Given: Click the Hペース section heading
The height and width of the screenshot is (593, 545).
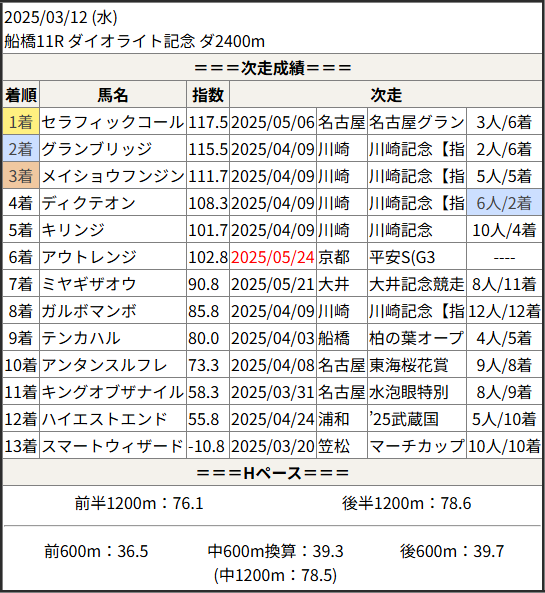Looking at the screenshot, I should click(x=272, y=473).
